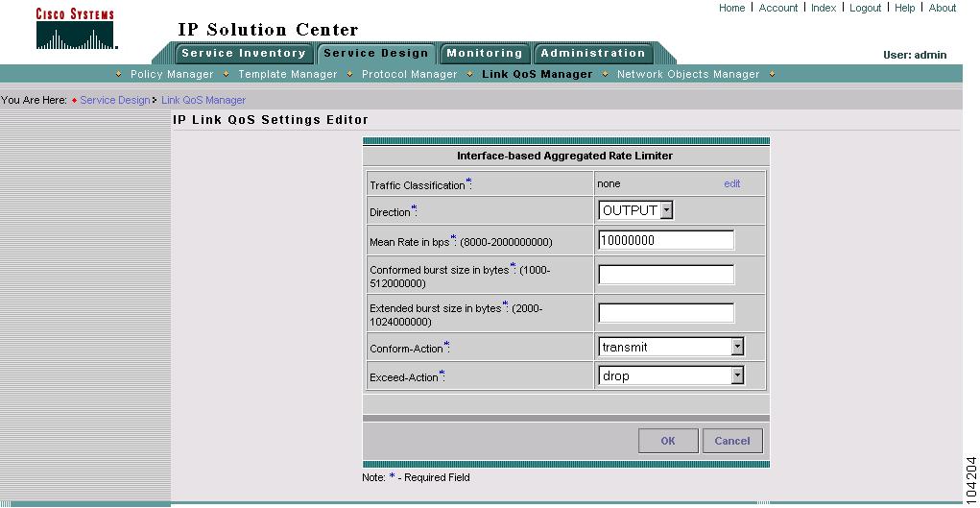Click 'IP Solution Center' title text
Screen dimensions: 980x508
pos(268,30)
